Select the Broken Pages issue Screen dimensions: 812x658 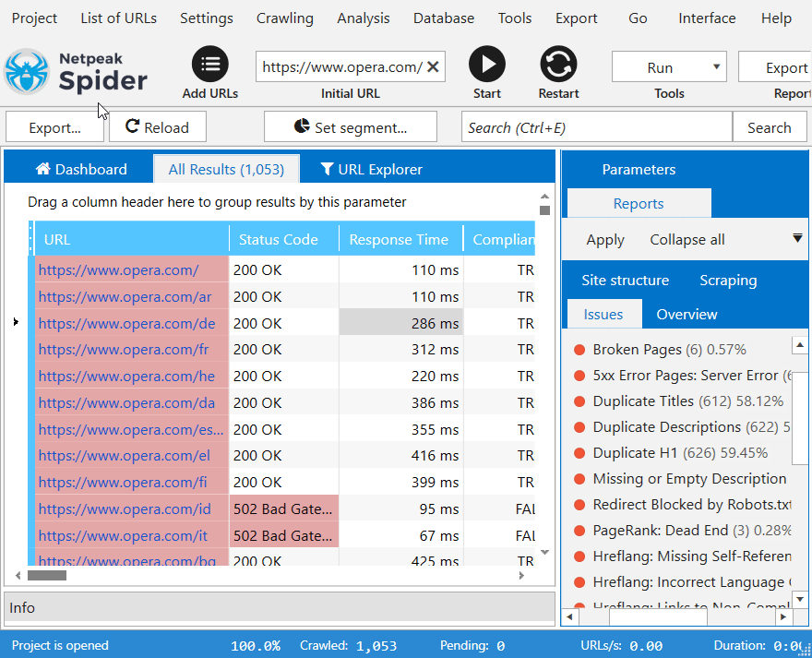coord(669,349)
